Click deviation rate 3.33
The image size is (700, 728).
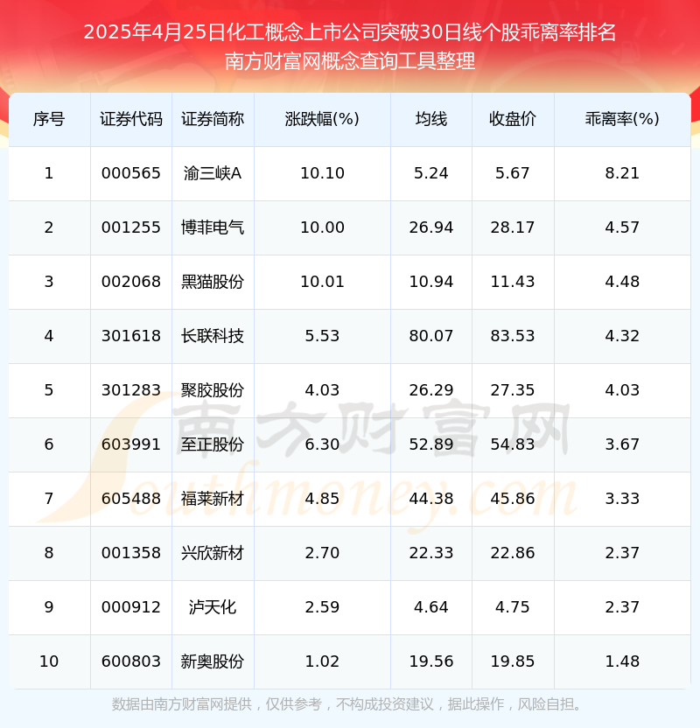point(622,499)
